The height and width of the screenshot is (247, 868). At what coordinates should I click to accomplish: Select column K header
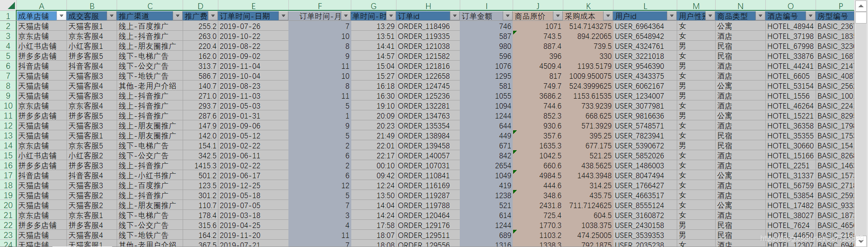click(588, 6)
